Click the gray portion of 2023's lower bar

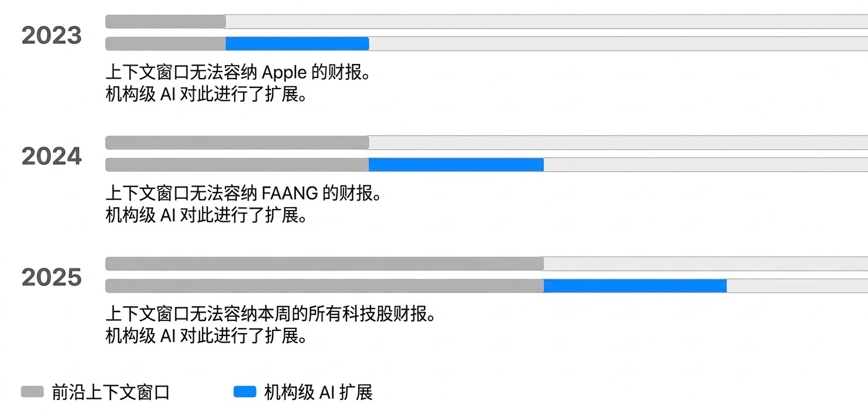(x=166, y=44)
